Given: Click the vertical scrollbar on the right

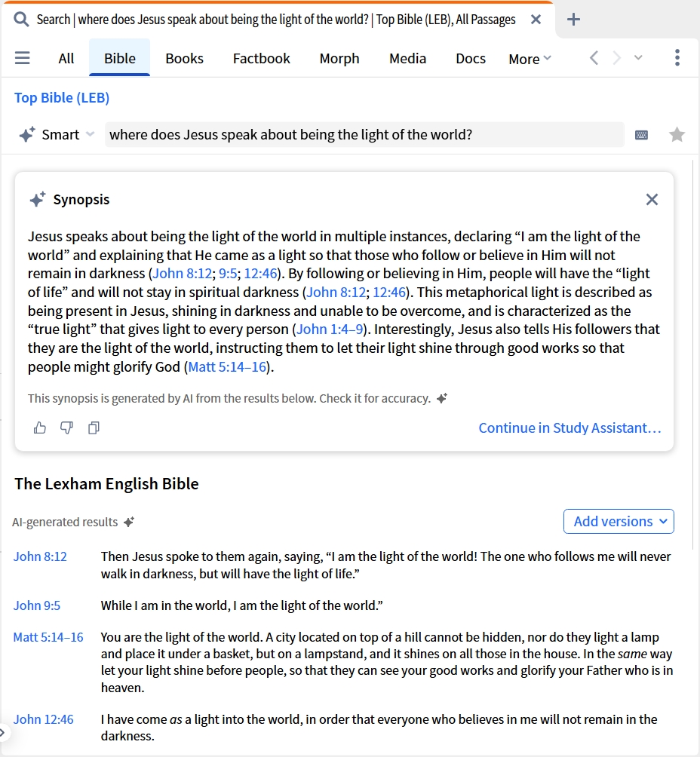Looking at the screenshot, I should [x=694, y=355].
